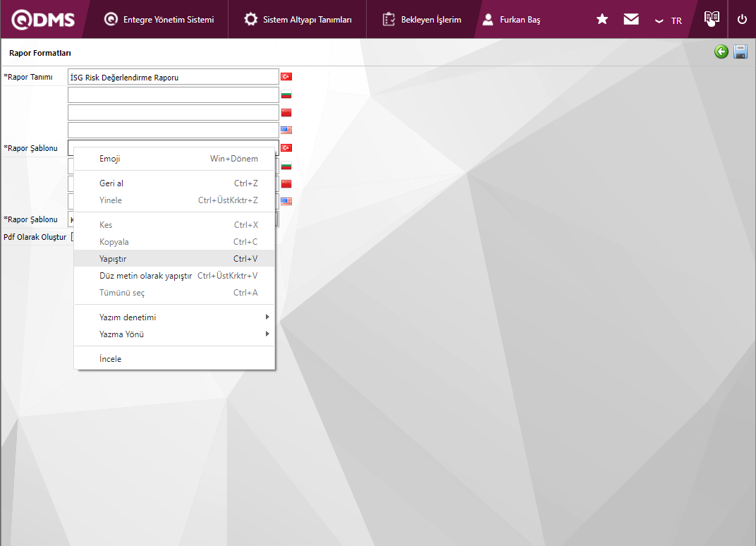Open the mail envelope icon
This screenshot has width=756, height=546.
[631, 19]
